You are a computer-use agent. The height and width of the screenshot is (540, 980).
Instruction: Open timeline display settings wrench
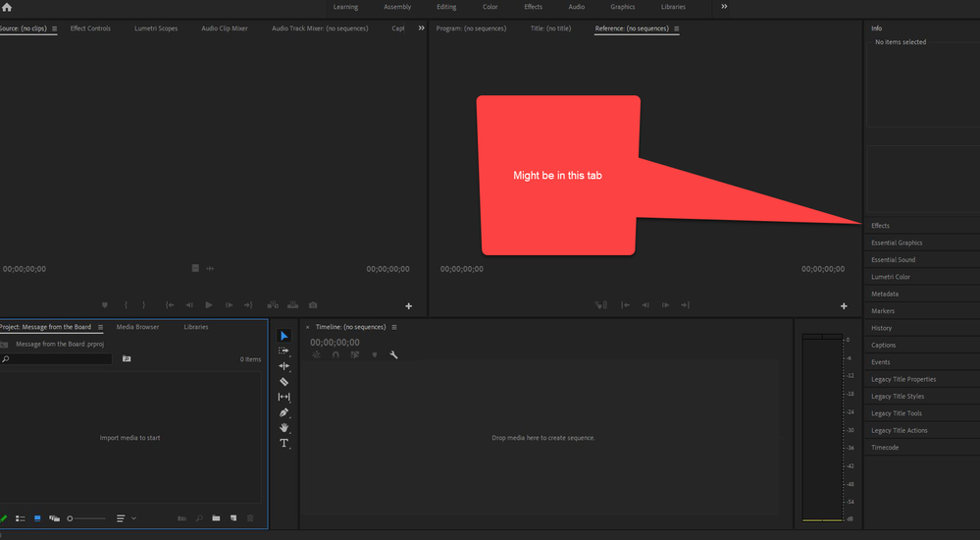393,355
